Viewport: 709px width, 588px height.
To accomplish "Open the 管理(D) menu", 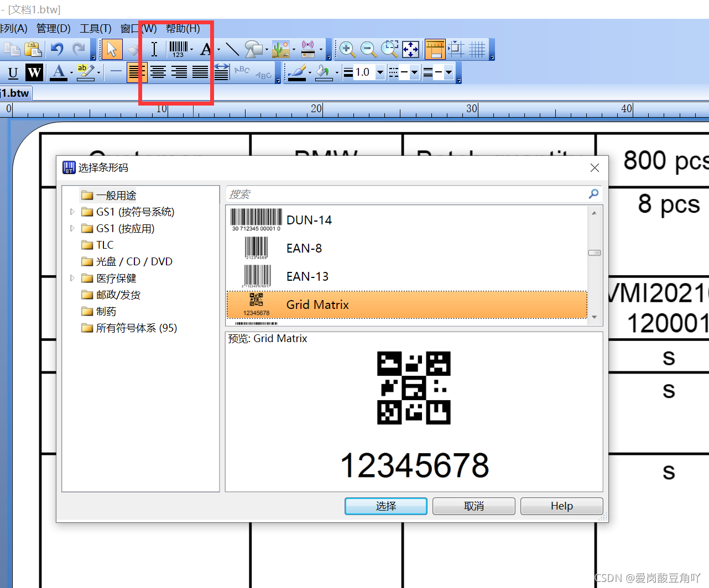I will pyautogui.click(x=54, y=28).
